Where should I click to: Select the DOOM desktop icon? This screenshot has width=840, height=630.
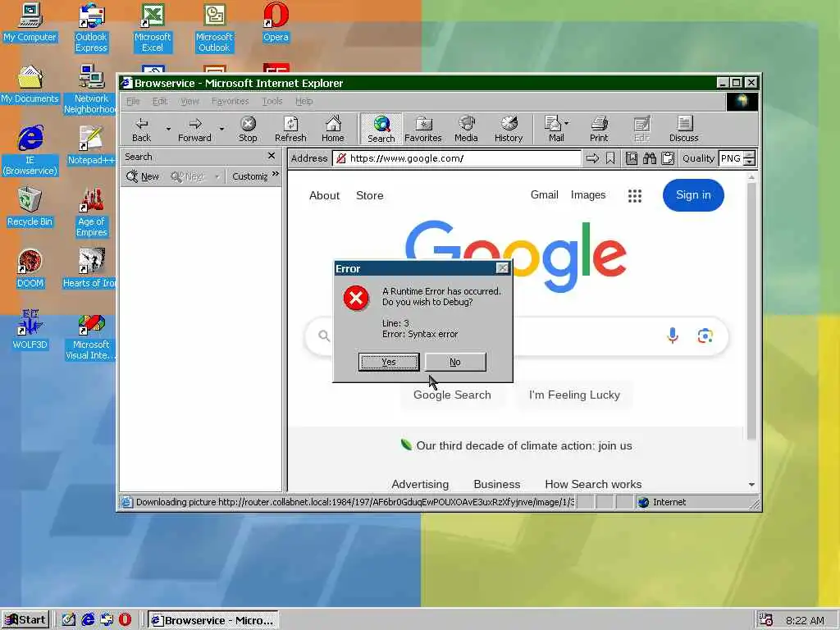point(30,269)
